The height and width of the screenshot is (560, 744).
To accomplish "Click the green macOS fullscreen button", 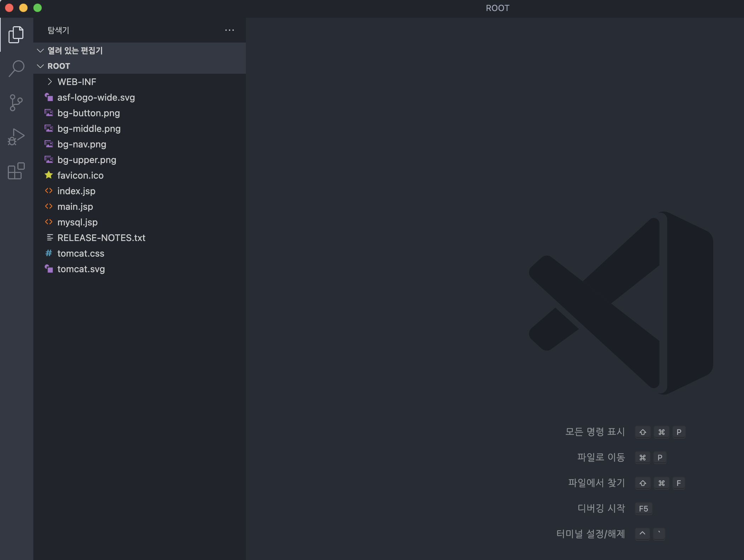I will coord(38,8).
